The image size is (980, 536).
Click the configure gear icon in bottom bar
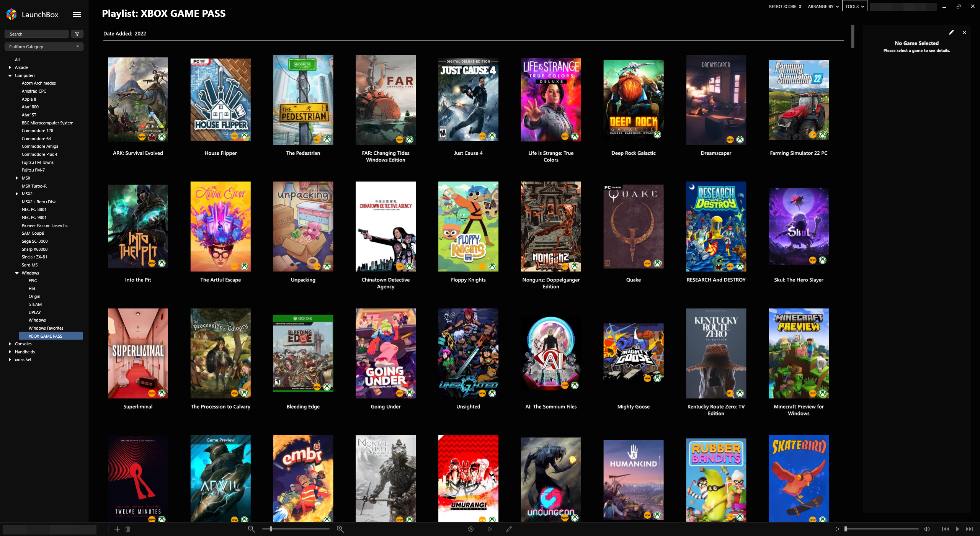[471, 529]
